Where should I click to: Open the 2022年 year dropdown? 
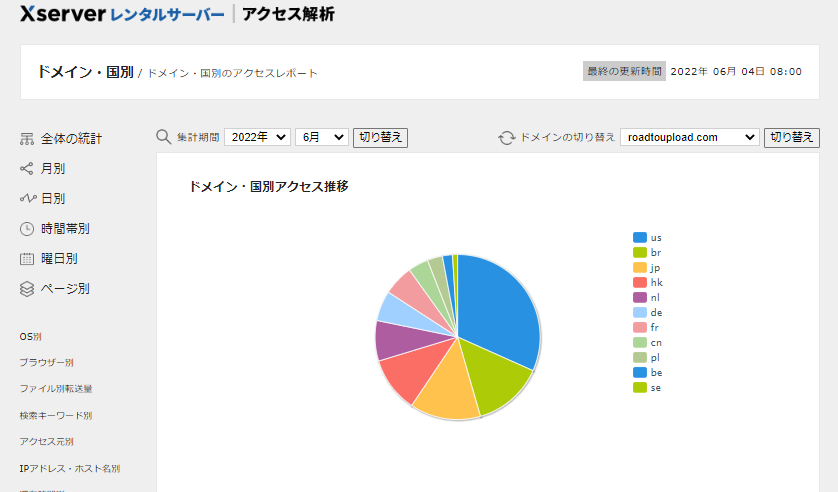257,137
